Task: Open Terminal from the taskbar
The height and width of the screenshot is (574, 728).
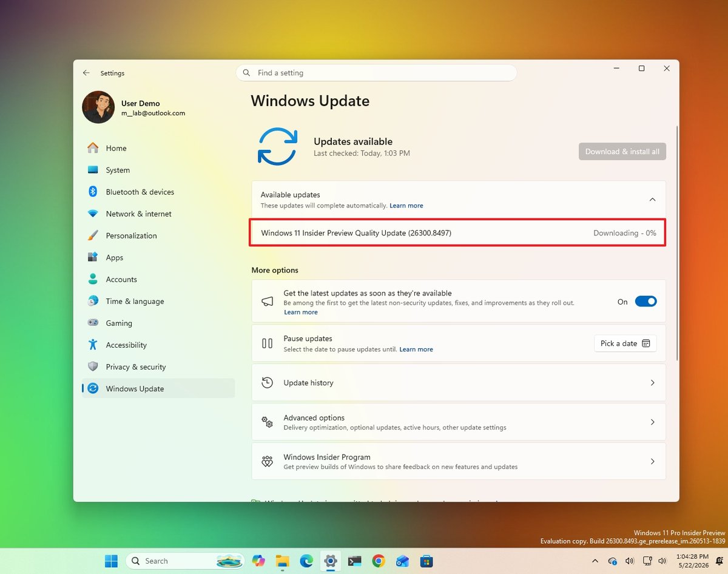Action: (x=354, y=561)
